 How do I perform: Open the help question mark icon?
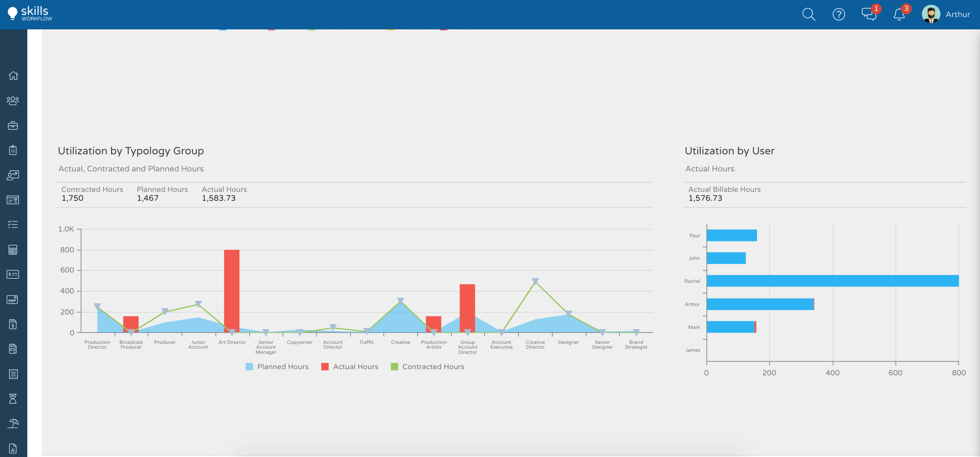(x=839, y=14)
